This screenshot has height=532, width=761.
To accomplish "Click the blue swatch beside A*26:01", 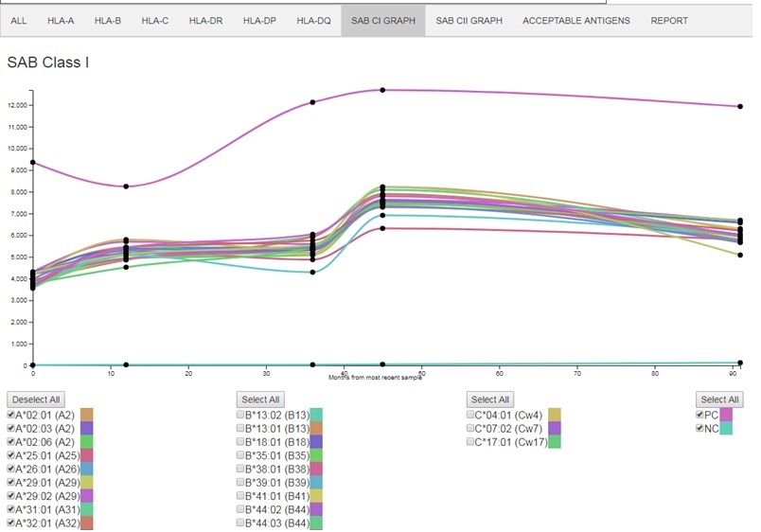I will (x=86, y=469).
